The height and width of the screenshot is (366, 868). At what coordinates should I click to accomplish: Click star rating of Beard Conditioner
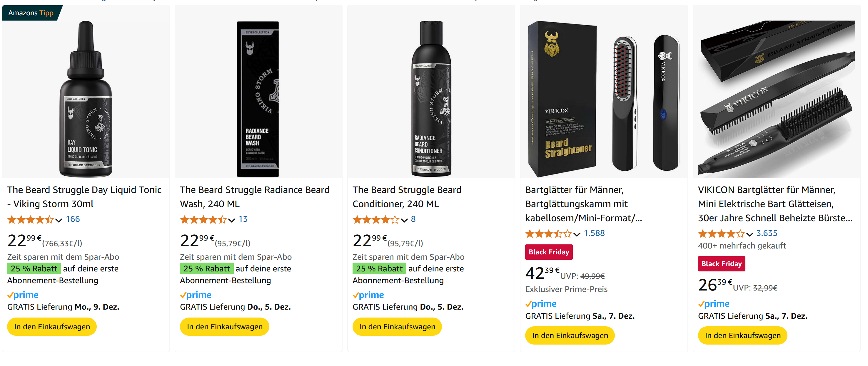(x=375, y=220)
